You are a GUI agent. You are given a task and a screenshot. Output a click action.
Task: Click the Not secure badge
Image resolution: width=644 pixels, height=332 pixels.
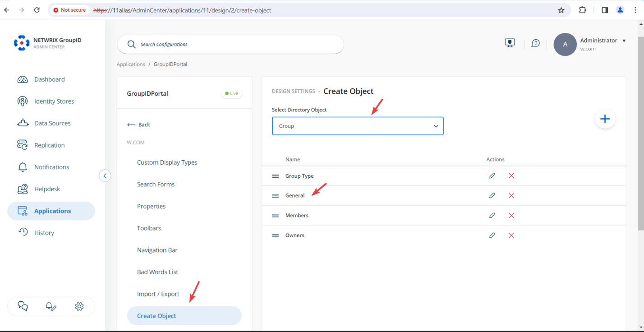(69, 10)
